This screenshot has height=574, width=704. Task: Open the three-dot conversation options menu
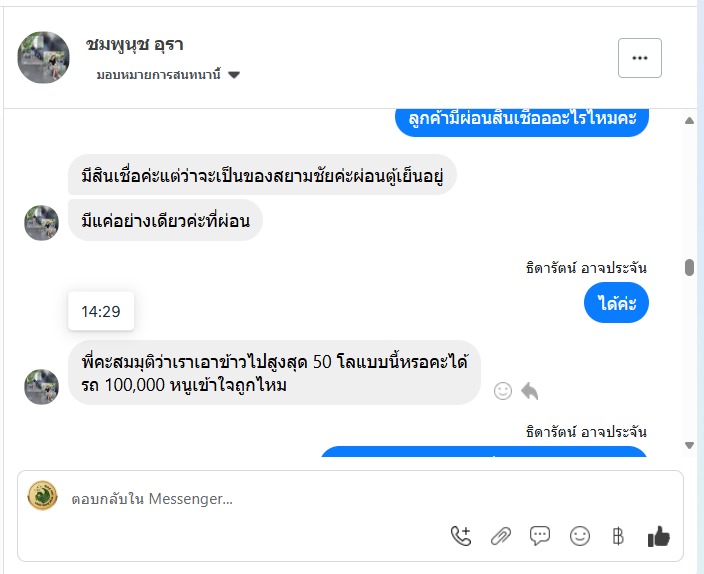640,58
